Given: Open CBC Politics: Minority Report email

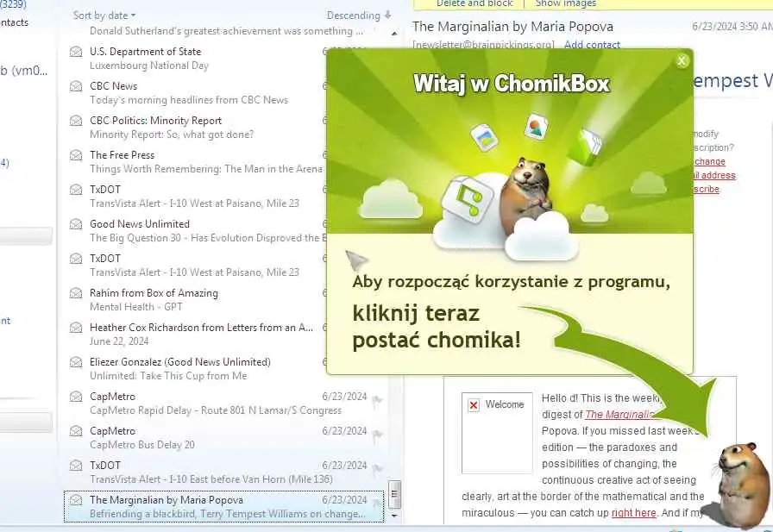Looking at the screenshot, I should pos(196,127).
